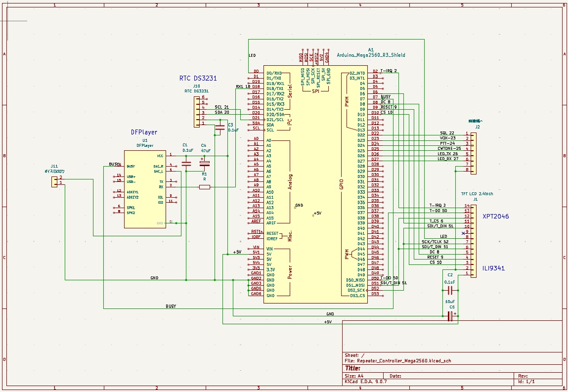Viewport: 568px width, 392px height.
Task: Select the C3 capacitor near the RTC connector
Action: point(219,129)
